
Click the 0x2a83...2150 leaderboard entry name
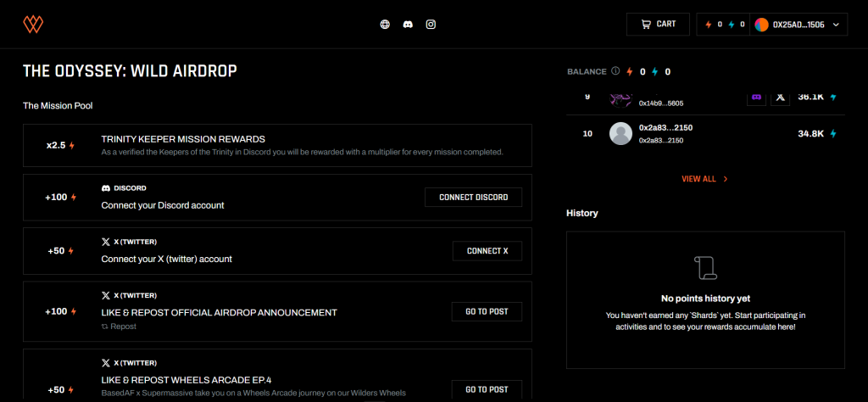(665, 129)
